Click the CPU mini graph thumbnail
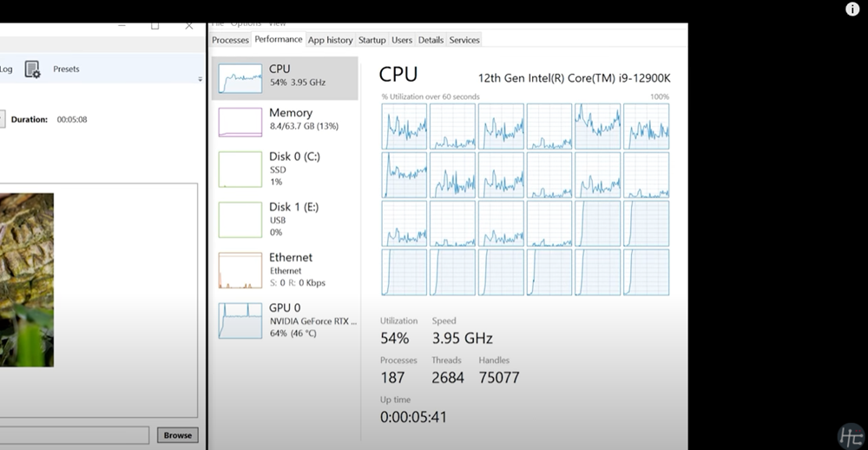This screenshot has width=868, height=450. [240, 78]
